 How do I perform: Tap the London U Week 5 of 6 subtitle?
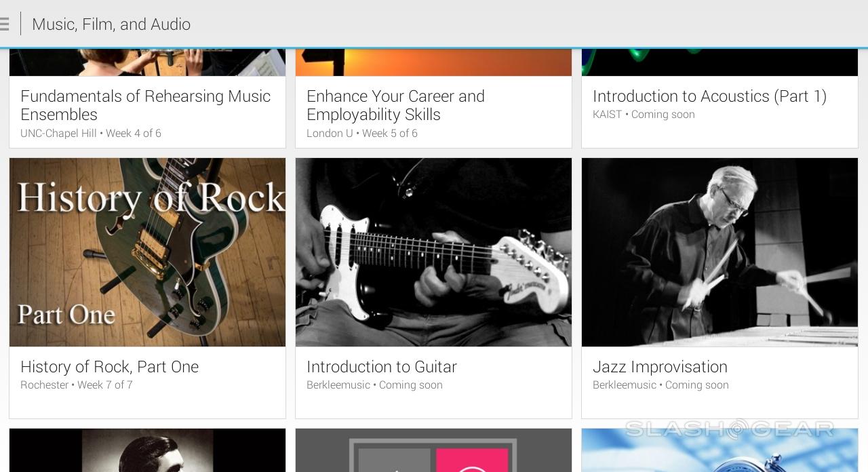362,134
